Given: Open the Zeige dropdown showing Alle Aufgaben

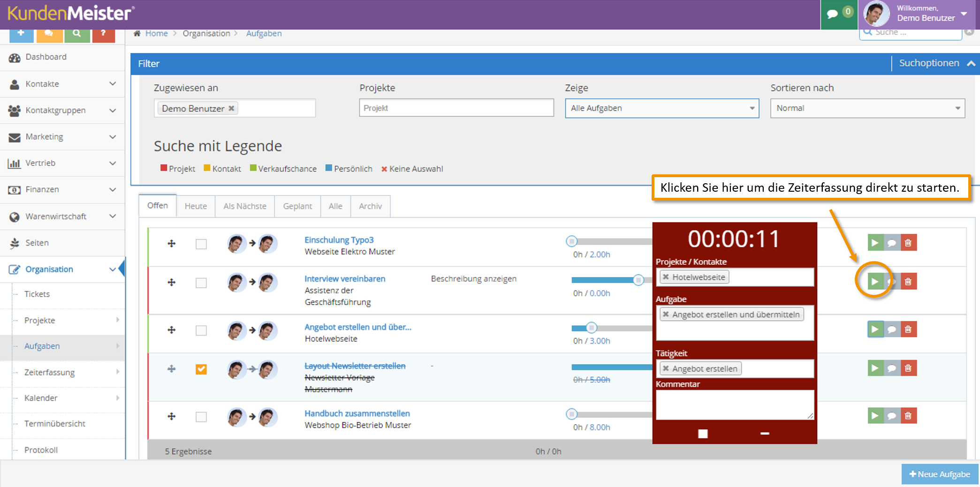Looking at the screenshot, I should coord(662,108).
